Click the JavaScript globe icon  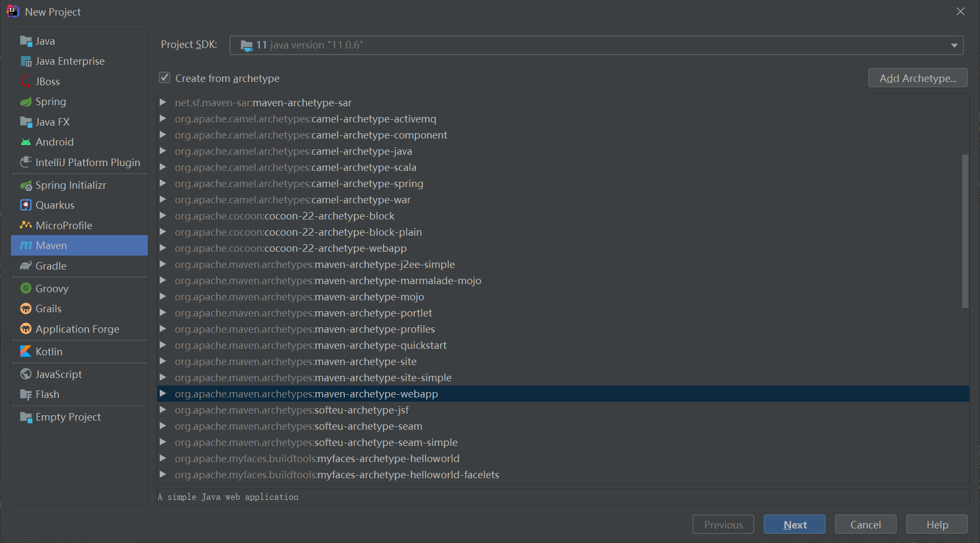pyautogui.click(x=26, y=374)
